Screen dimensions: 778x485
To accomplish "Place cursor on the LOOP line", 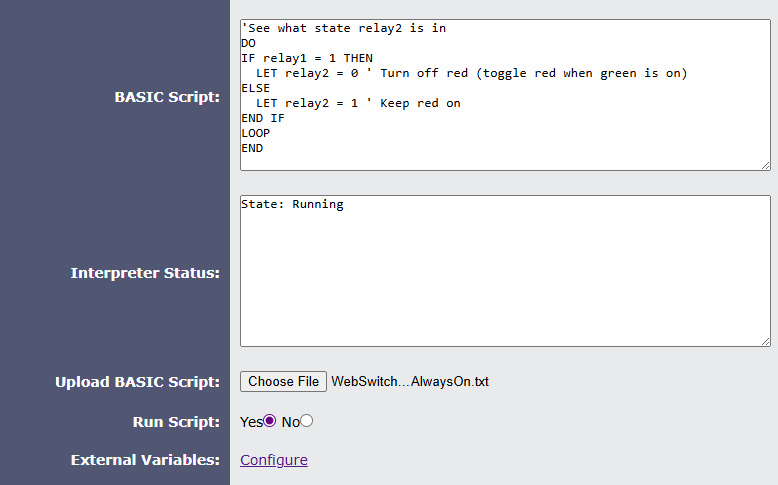I will point(256,133).
